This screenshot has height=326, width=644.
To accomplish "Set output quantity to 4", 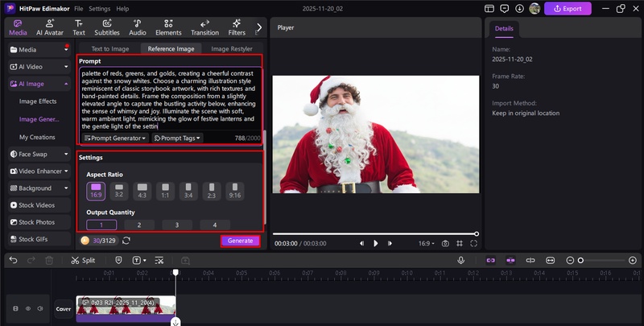I will tap(215, 225).
